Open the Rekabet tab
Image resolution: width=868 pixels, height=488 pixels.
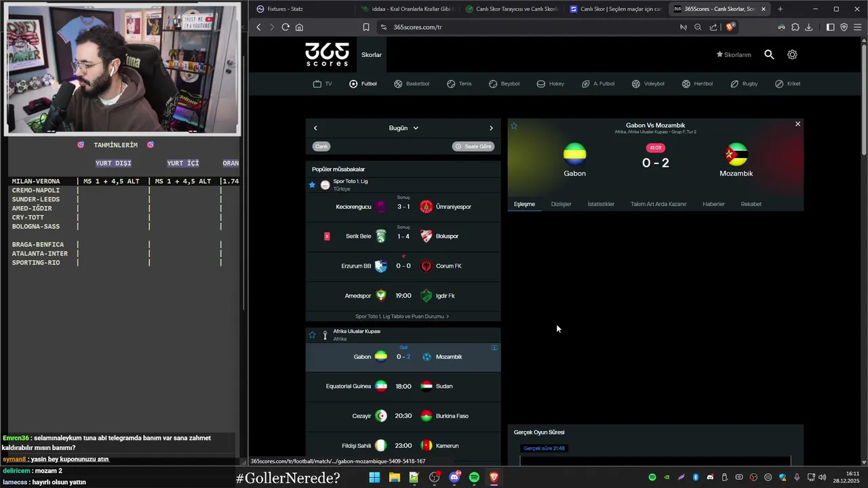point(751,204)
